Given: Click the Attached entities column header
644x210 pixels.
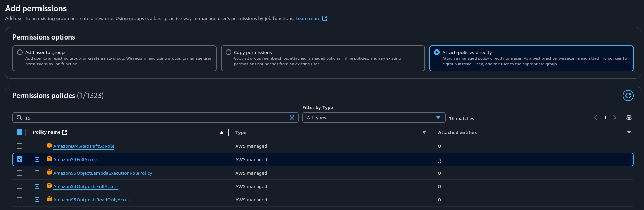Looking at the screenshot, I should coord(457,132).
